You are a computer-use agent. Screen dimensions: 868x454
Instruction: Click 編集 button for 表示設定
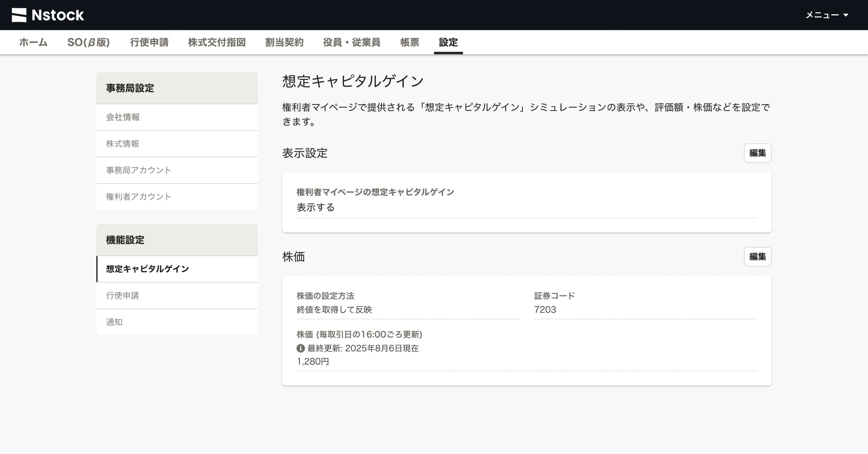coord(757,153)
